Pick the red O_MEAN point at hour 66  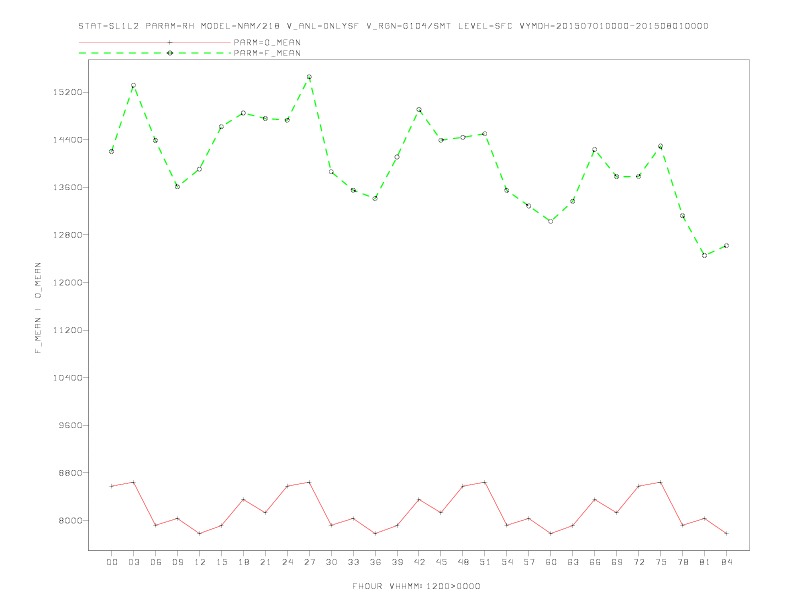click(595, 499)
